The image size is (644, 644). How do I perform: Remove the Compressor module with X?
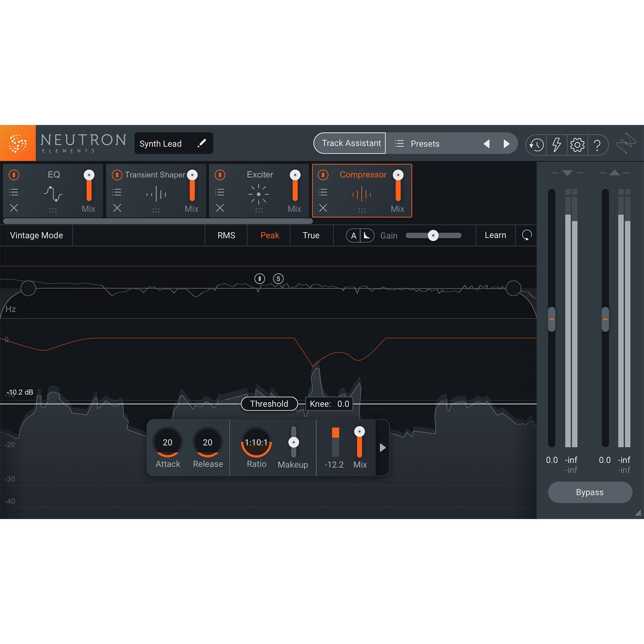[x=323, y=208]
